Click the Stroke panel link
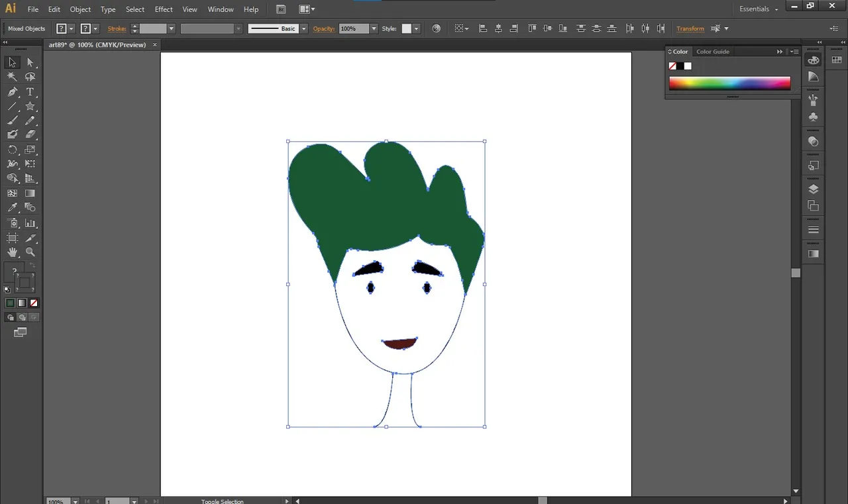This screenshot has height=504, width=848. (x=117, y=28)
